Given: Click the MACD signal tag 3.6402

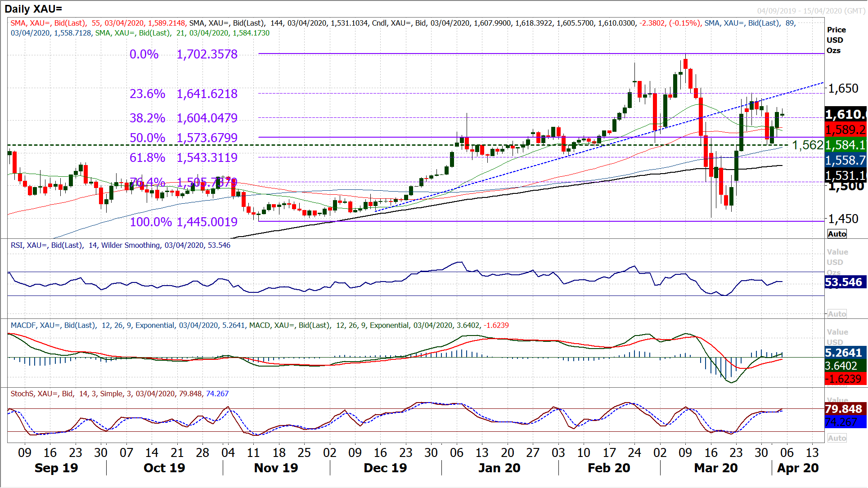Looking at the screenshot, I should click(x=846, y=366).
